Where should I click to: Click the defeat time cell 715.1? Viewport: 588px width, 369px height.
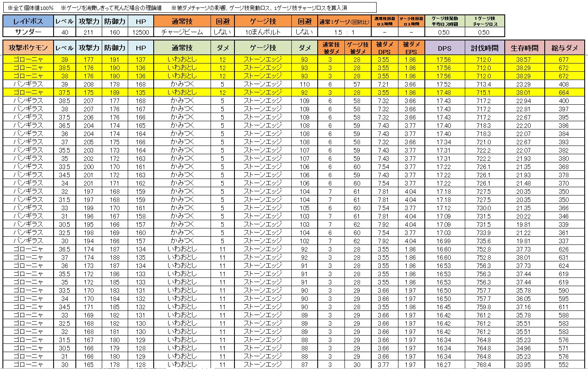(x=485, y=92)
